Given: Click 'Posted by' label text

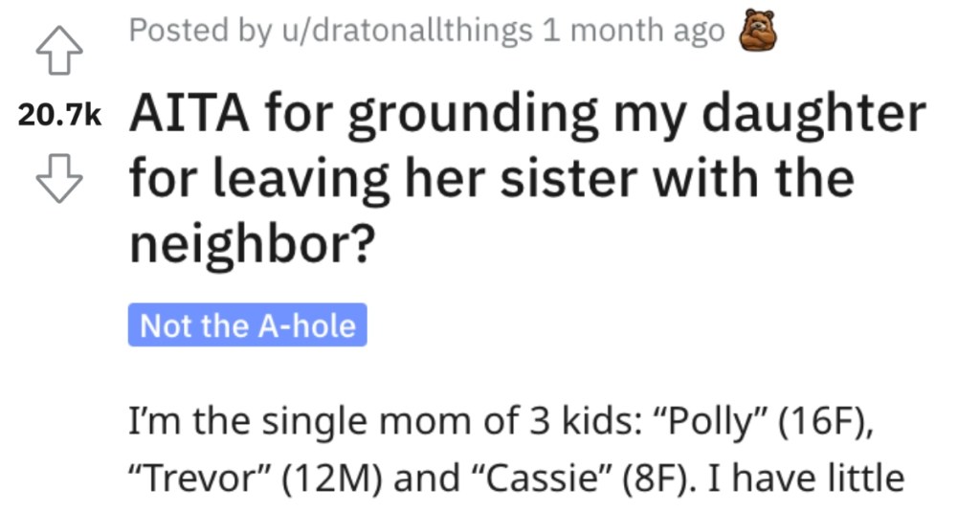Looking at the screenshot, I should click(x=201, y=30).
